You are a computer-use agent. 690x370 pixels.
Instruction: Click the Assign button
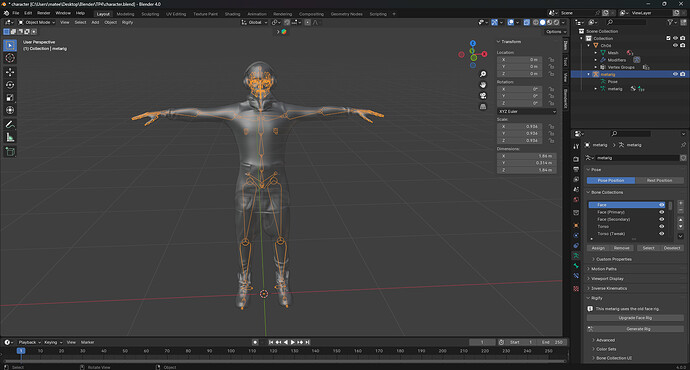[x=598, y=248]
